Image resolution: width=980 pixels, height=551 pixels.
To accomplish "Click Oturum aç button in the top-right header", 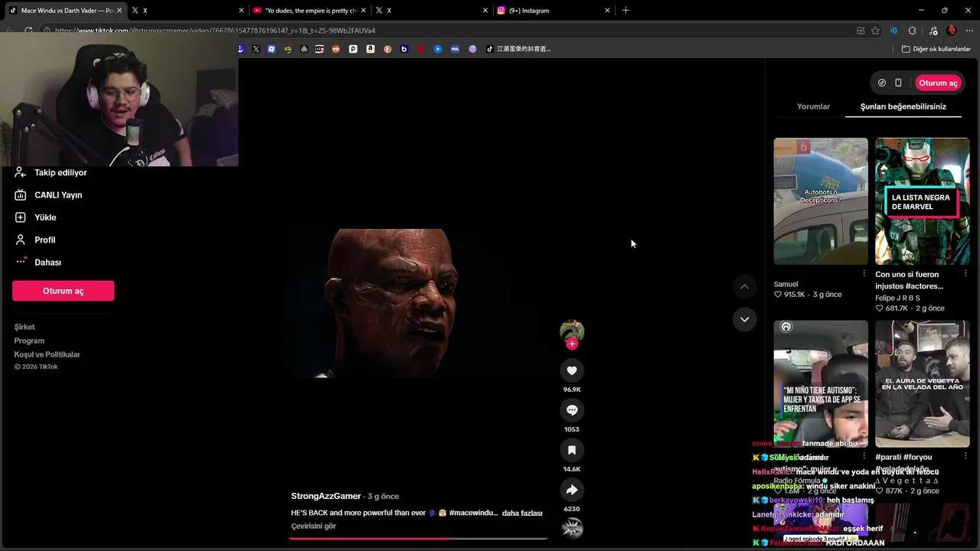I will 938,83.
